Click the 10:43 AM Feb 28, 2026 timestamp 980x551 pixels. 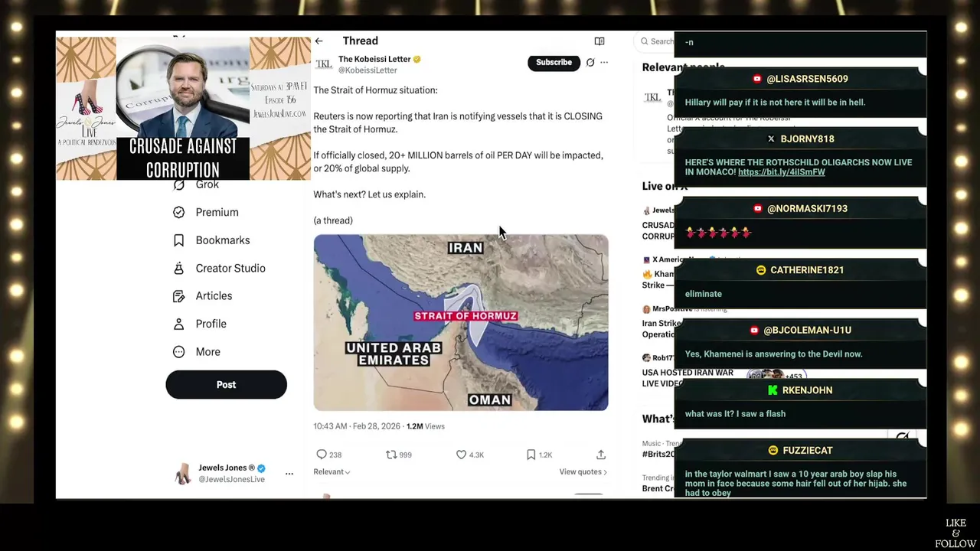[358, 426]
